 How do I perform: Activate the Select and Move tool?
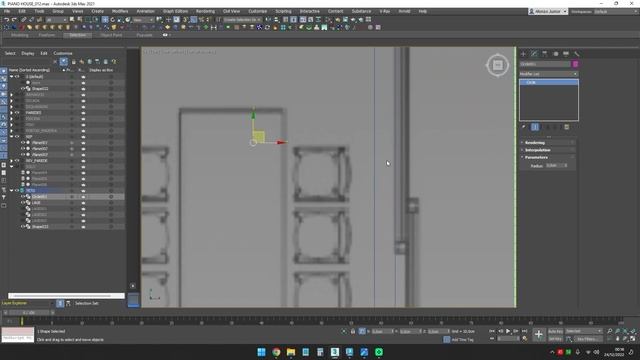coord(105,20)
